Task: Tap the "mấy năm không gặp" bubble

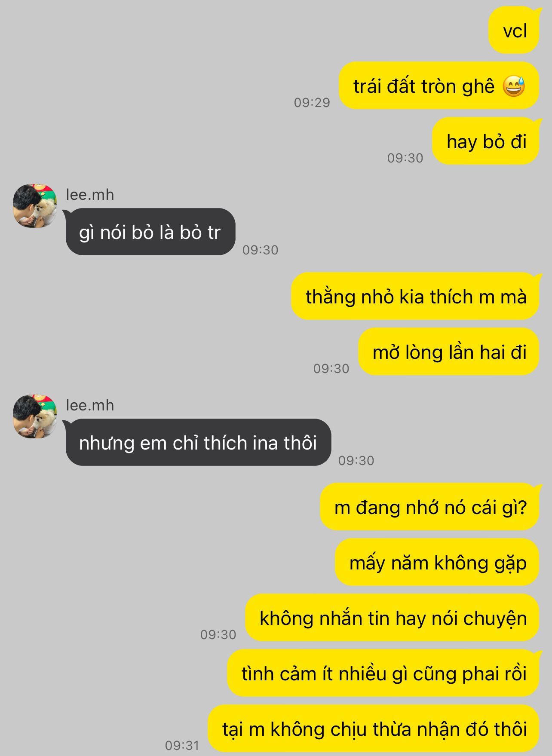Action: [x=437, y=562]
